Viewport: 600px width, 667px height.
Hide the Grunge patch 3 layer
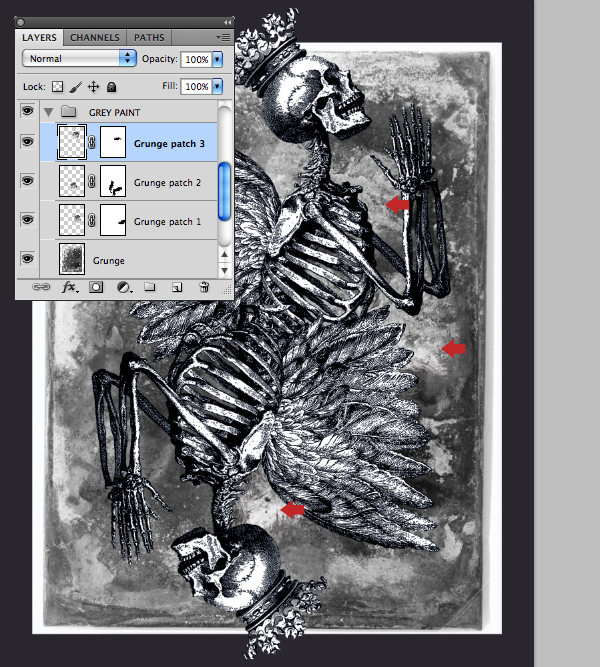point(28,142)
